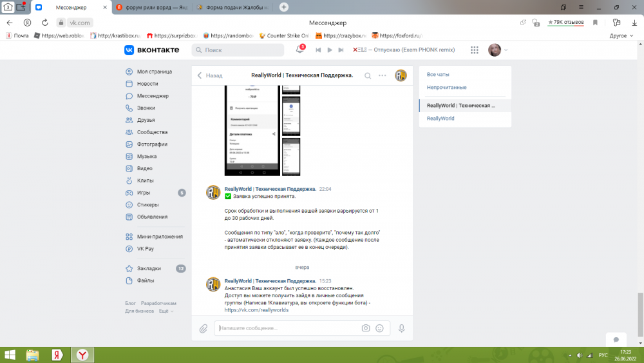Open the emoji picker

click(379, 328)
